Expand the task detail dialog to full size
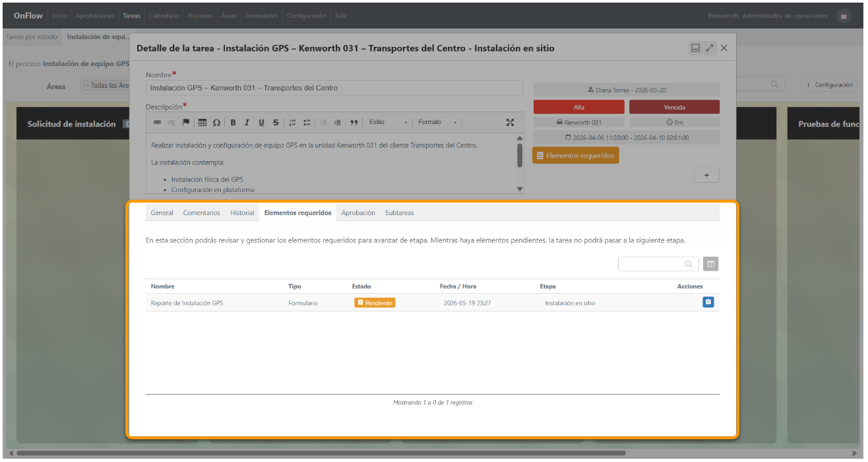The height and width of the screenshot is (462, 868). [x=710, y=48]
